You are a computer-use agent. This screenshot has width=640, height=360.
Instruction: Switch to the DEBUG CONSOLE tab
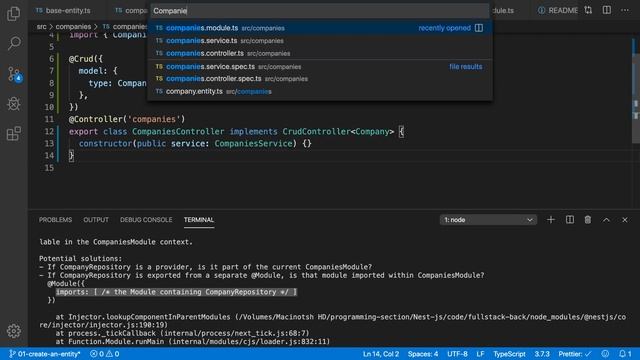146,220
